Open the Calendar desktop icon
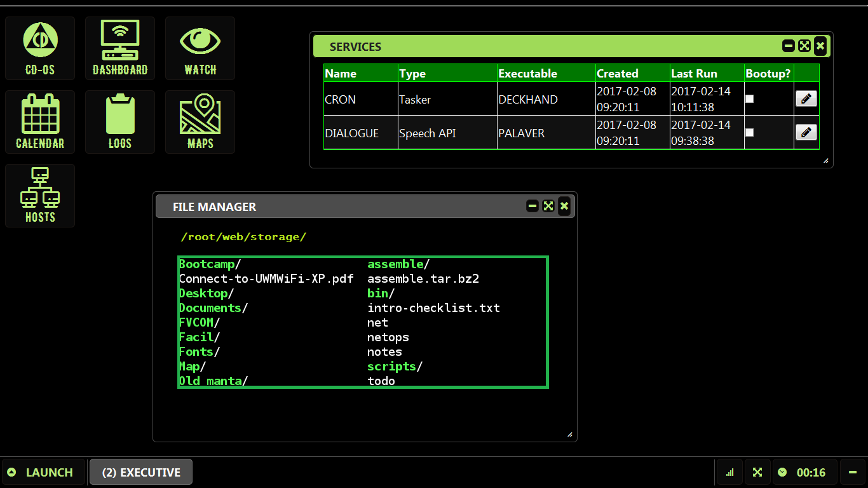 pyautogui.click(x=40, y=122)
